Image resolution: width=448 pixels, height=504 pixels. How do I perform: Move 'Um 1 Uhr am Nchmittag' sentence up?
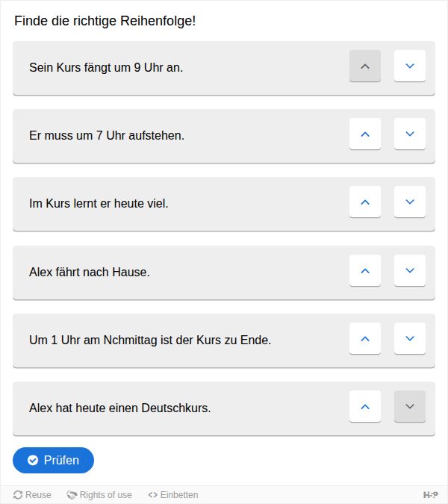tap(365, 339)
